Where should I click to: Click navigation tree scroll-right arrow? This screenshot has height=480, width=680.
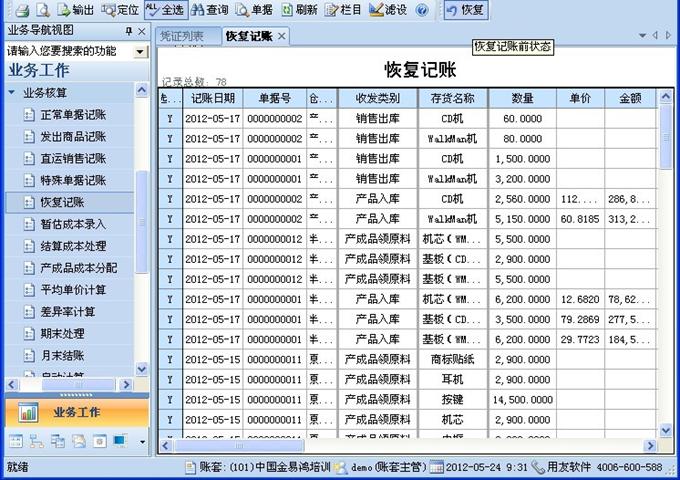click(126, 385)
